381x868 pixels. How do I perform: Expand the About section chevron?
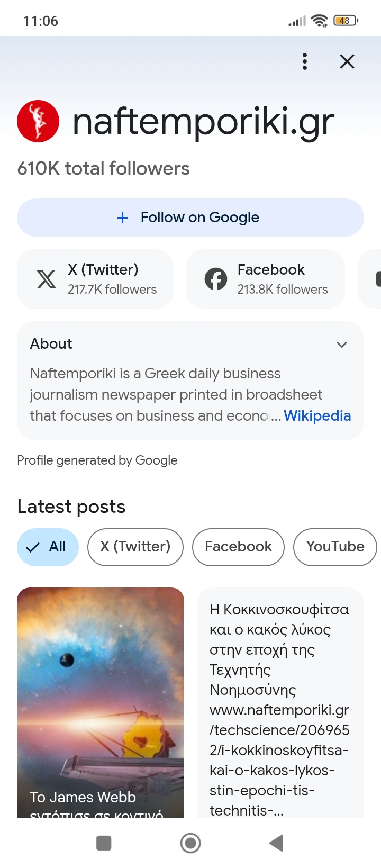342,345
